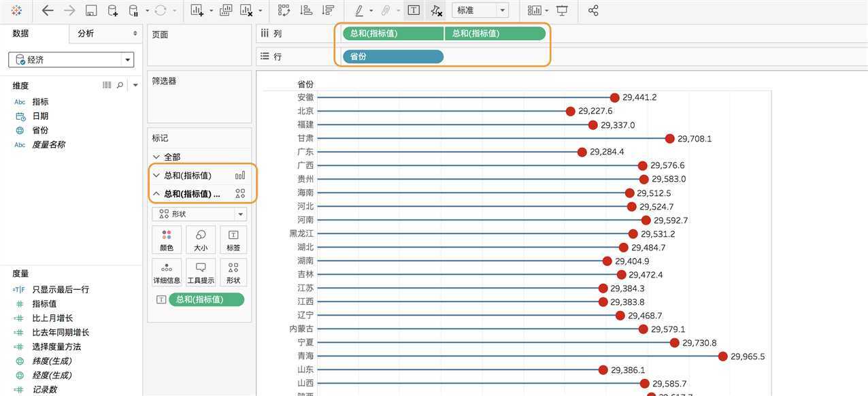Click the group members paperclip icon

[385, 10]
